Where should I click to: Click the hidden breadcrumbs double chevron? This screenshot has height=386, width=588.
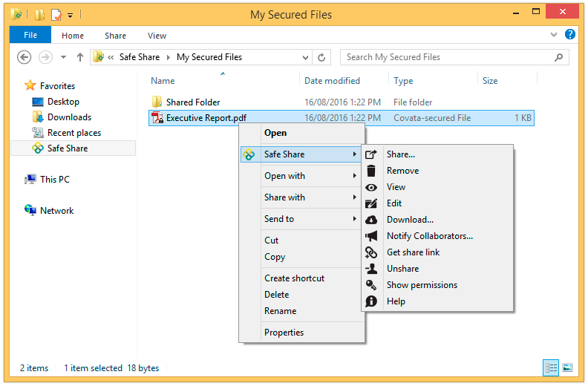pos(111,57)
